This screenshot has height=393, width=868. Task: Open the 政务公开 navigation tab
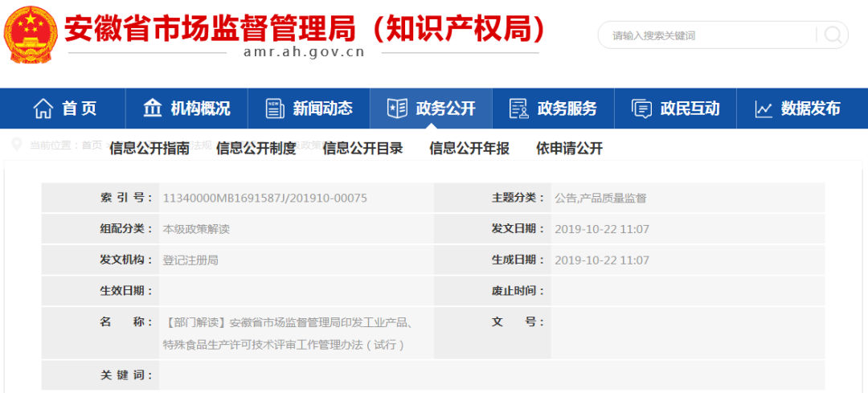pos(432,108)
